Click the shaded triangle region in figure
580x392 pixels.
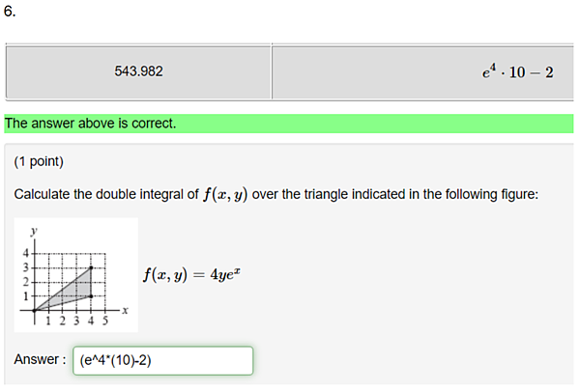74,289
